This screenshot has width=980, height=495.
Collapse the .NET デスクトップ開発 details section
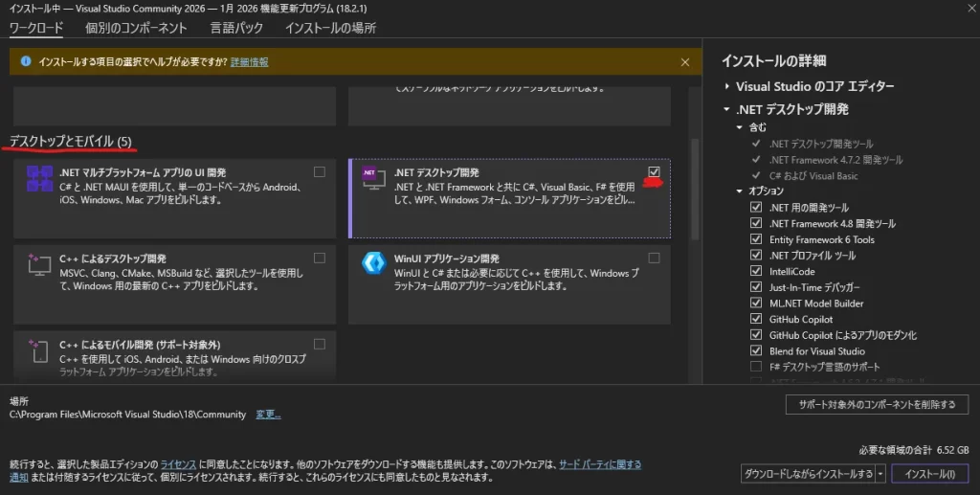click(727, 110)
